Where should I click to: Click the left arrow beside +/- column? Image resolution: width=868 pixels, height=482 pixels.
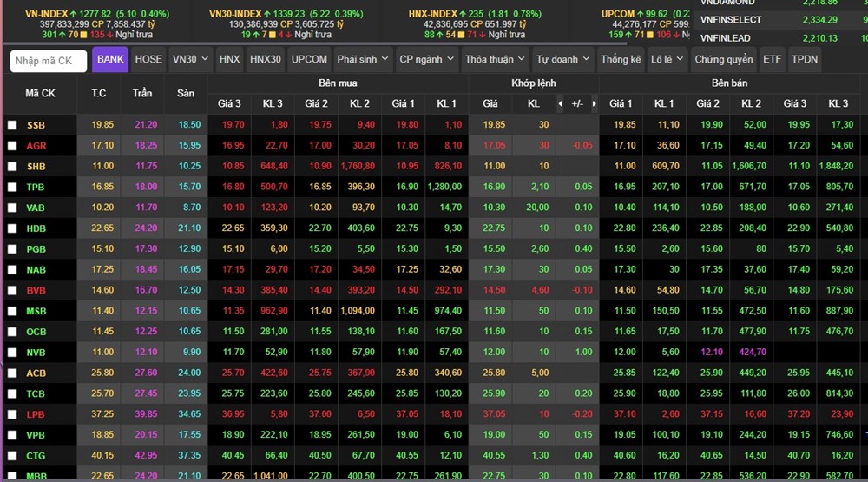[560, 103]
